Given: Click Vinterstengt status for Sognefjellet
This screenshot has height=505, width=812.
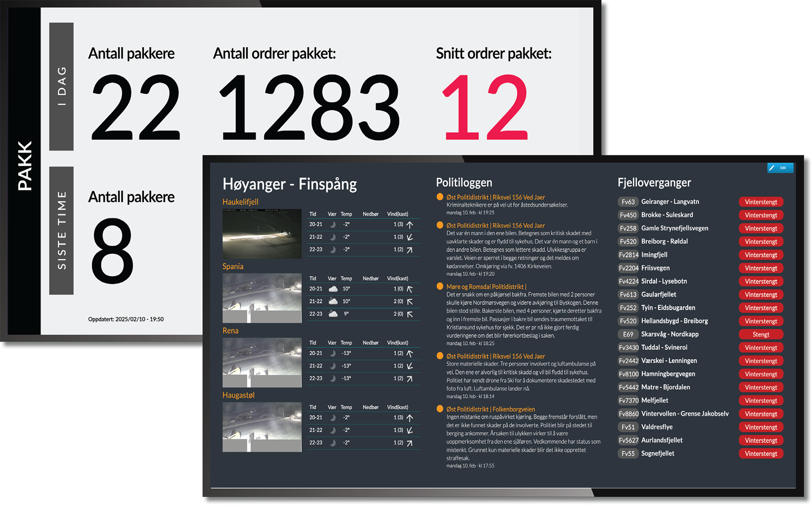Looking at the screenshot, I should pos(761,453).
